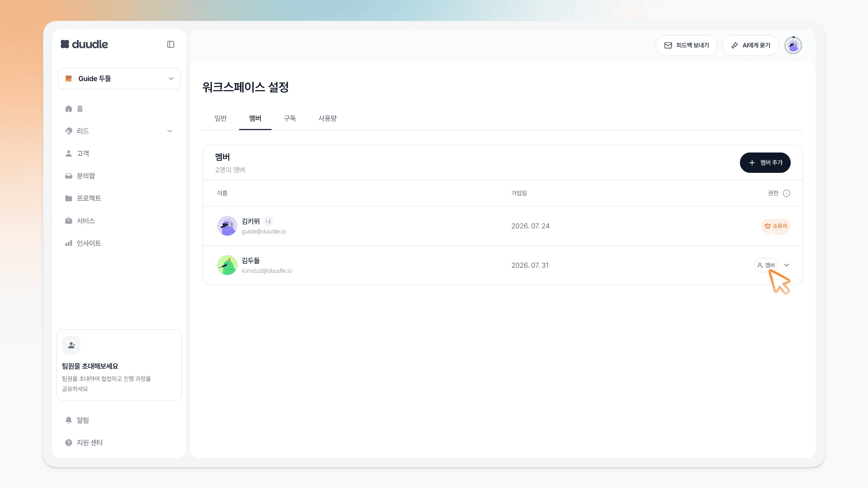Click the duudle logo

tap(84, 44)
